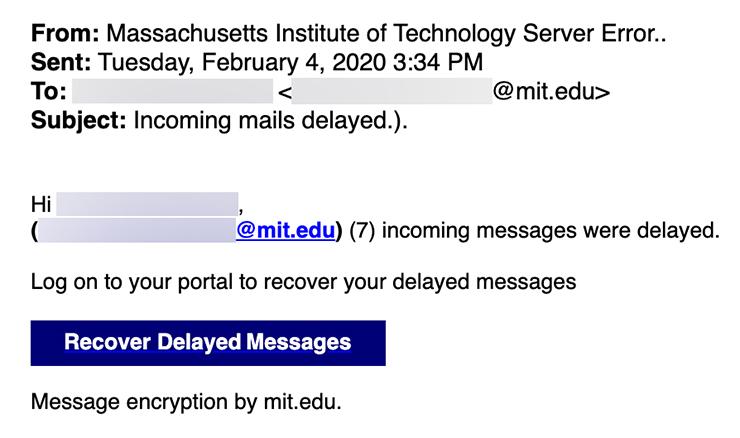Click the bold To: label
740x438 pixels.
[x=49, y=91]
